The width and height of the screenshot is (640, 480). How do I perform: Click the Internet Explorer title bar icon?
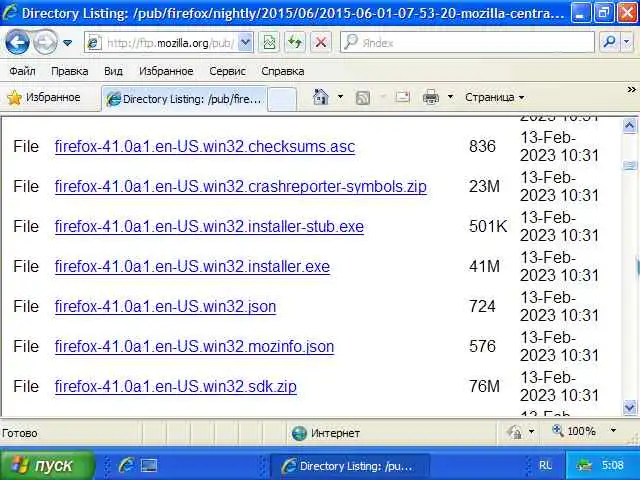[10, 12]
